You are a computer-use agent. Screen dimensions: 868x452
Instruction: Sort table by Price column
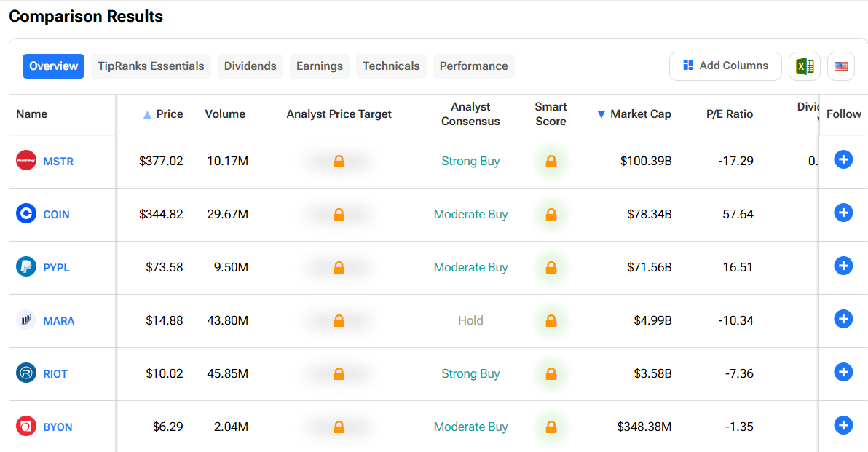coord(163,114)
